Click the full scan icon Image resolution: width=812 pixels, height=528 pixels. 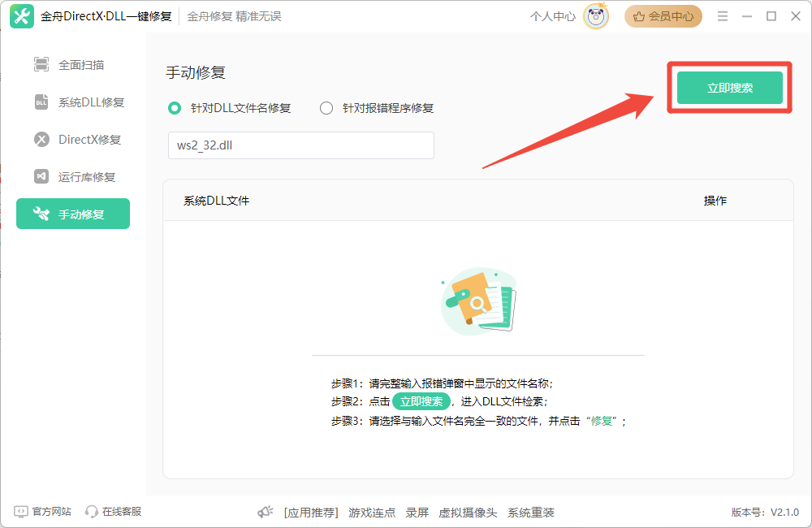click(x=41, y=64)
